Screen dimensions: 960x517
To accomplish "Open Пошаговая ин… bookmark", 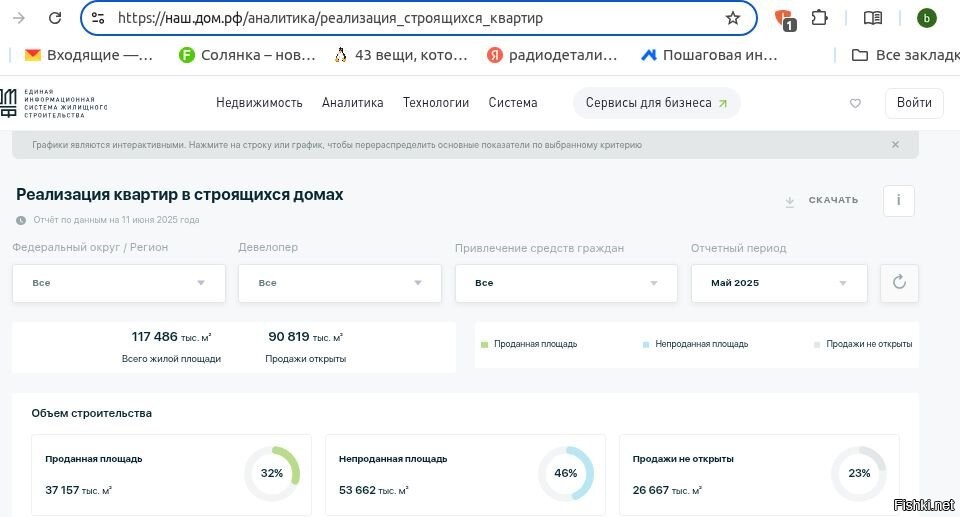I will 709,55.
